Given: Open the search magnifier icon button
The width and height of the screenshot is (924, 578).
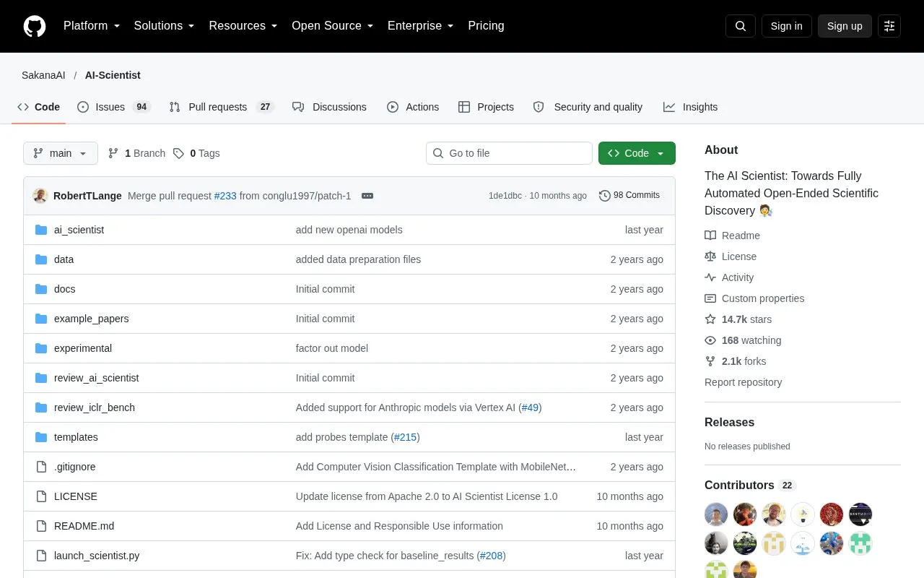Looking at the screenshot, I should pyautogui.click(x=741, y=26).
